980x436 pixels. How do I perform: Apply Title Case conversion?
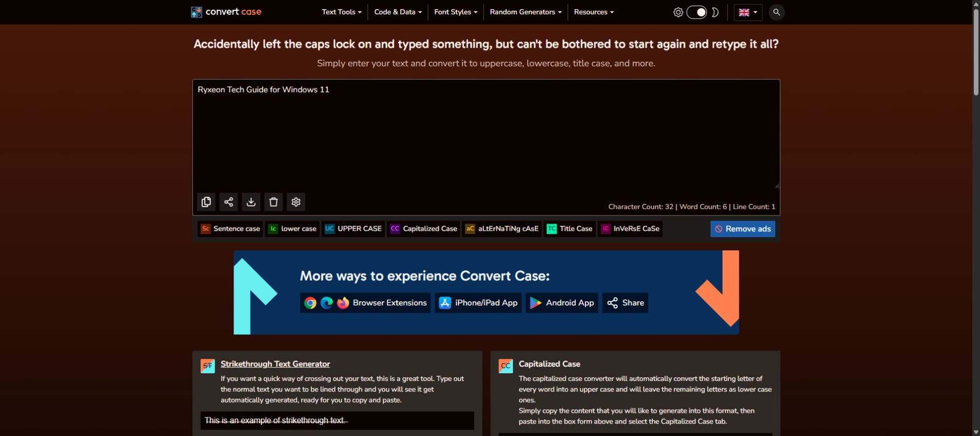click(569, 229)
